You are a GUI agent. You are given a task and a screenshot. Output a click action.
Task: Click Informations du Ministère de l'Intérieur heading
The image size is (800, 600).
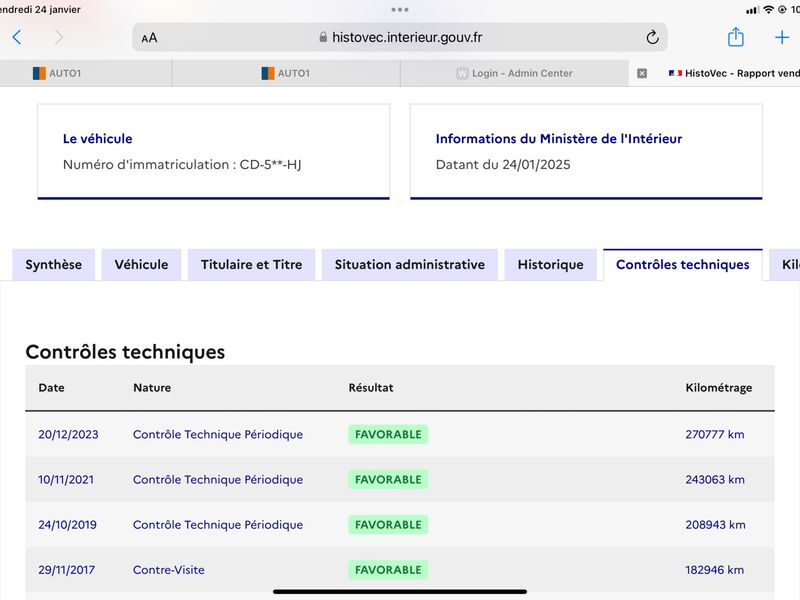(x=559, y=139)
